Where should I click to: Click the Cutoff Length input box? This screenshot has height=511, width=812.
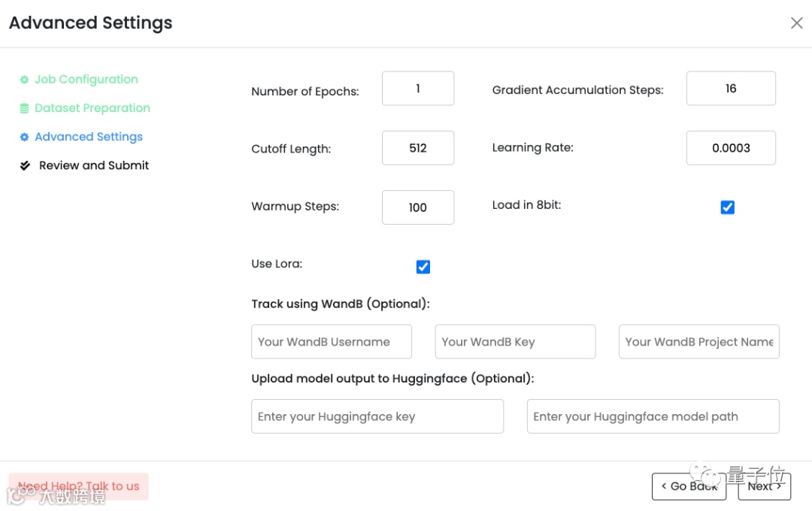coord(418,148)
